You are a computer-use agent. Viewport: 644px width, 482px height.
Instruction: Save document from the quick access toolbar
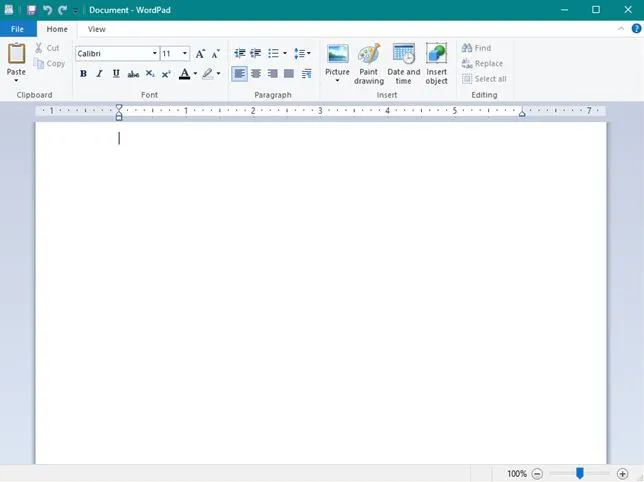tap(31, 10)
